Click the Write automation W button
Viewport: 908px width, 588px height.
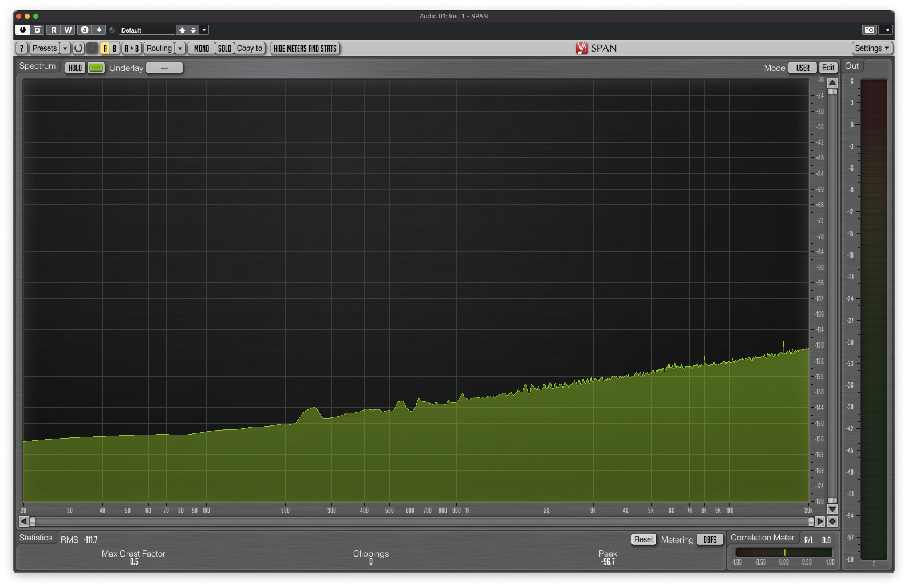click(x=68, y=30)
